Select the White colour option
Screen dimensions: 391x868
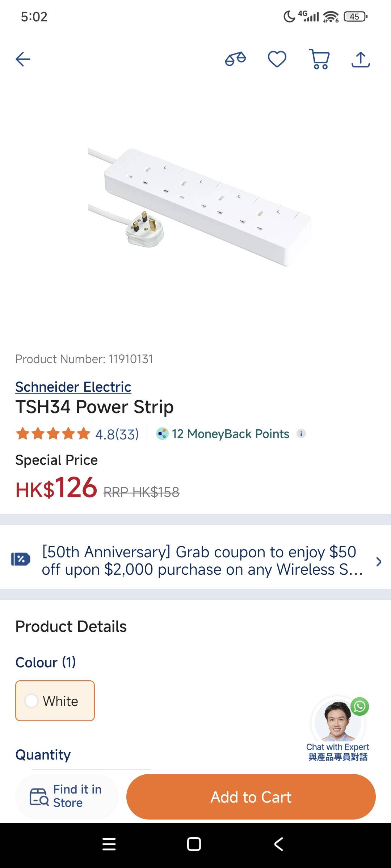pos(55,701)
